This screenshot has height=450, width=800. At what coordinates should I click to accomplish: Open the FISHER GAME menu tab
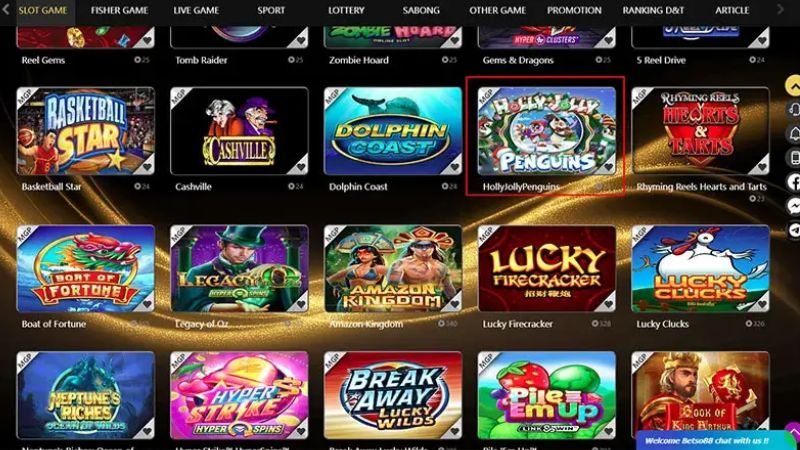point(119,10)
